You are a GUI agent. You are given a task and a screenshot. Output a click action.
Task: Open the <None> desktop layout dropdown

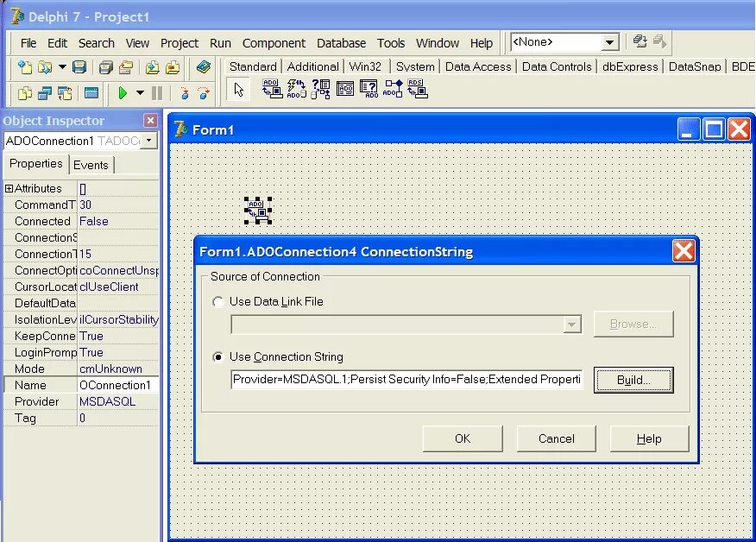[610, 42]
